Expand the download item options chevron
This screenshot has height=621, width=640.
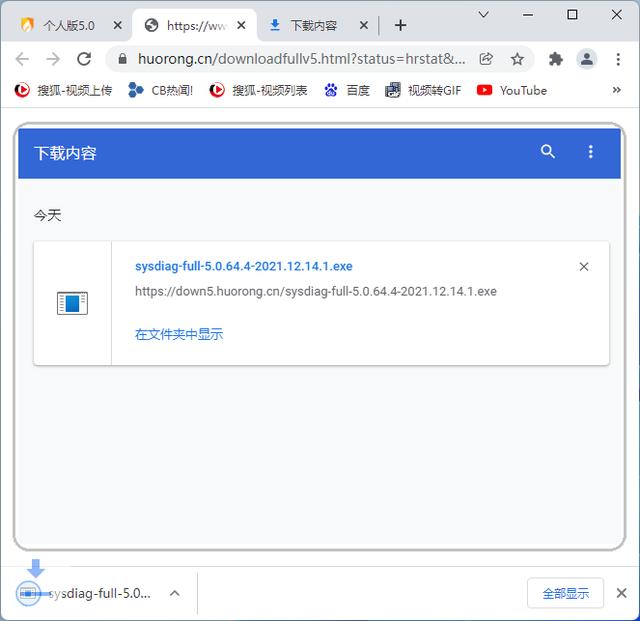click(x=174, y=593)
